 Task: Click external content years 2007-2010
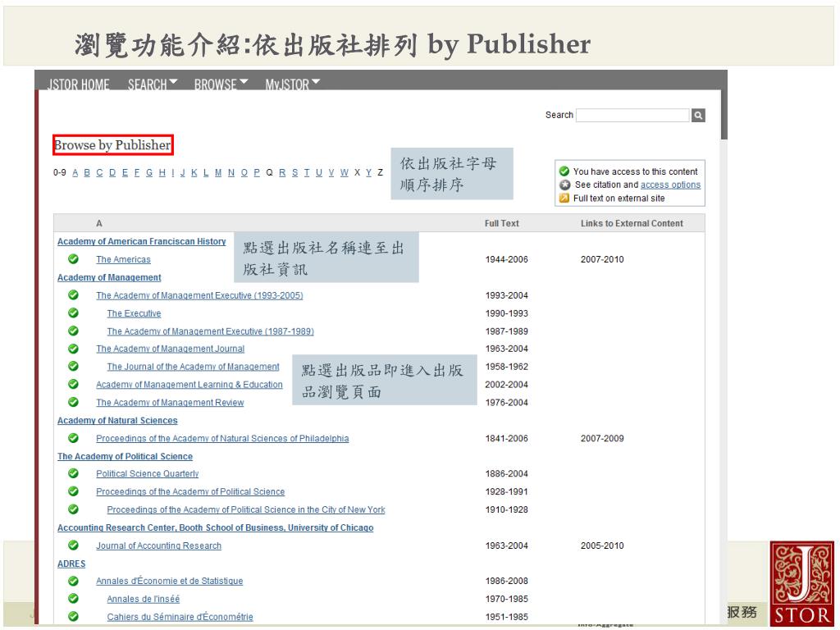coord(602,259)
